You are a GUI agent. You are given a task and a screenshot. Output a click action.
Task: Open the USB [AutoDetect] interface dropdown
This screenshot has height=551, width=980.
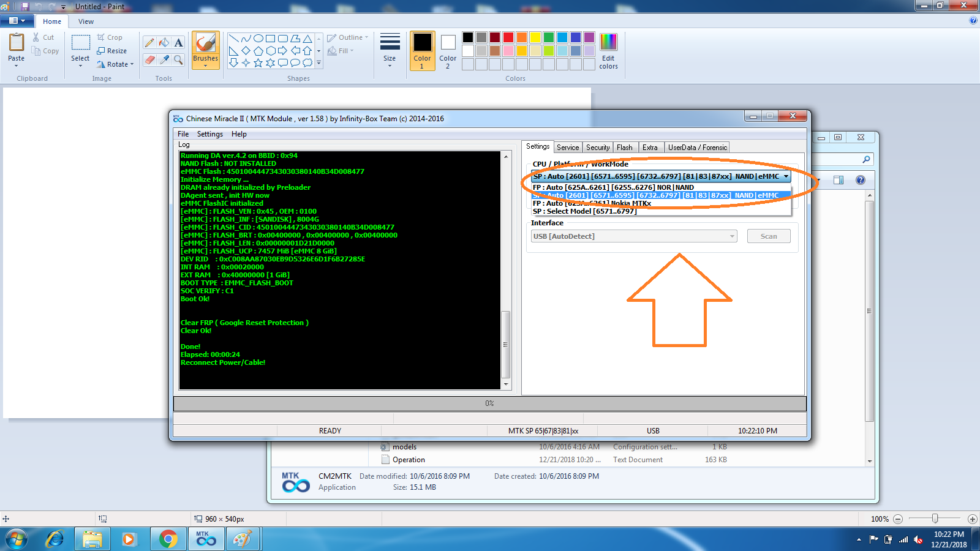(x=633, y=236)
